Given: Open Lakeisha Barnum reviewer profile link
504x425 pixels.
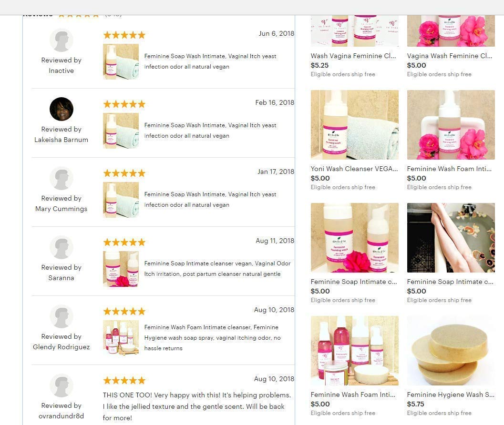Looking at the screenshot, I should tap(61, 140).
